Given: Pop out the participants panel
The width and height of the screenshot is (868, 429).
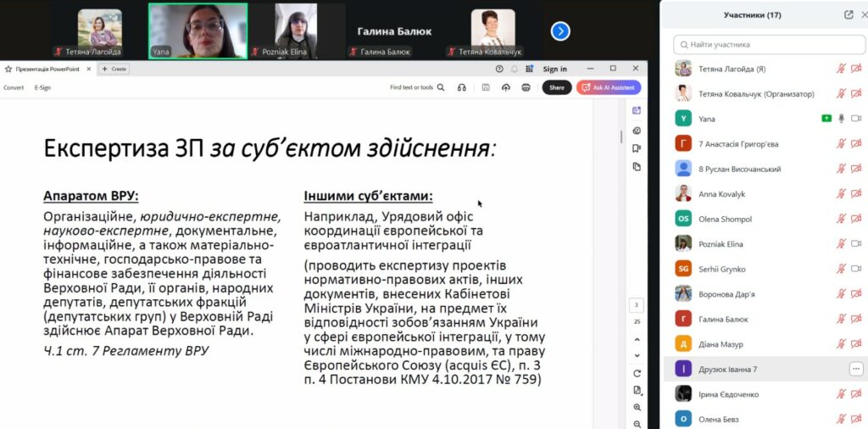Looking at the screenshot, I should click(849, 14).
